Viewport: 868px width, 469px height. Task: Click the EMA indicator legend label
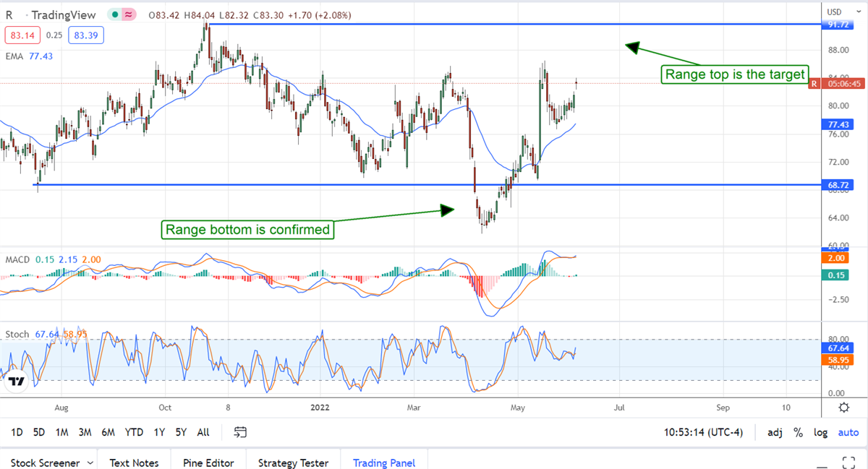point(14,56)
